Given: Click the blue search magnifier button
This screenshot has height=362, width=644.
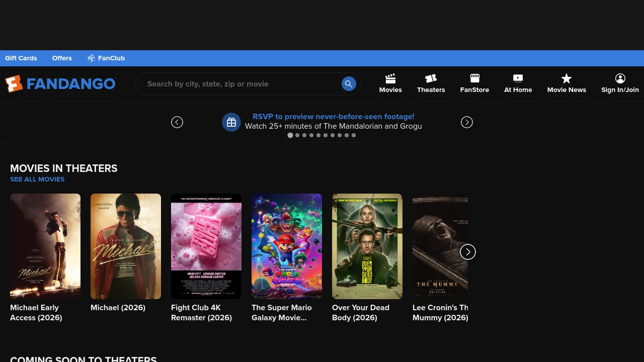Looking at the screenshot, I should point(349,84).
